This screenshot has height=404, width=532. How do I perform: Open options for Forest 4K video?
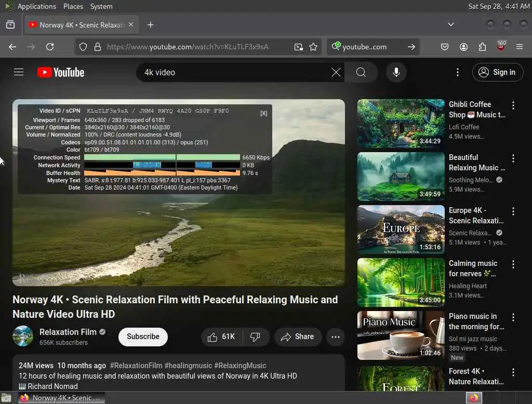point(513,372)
